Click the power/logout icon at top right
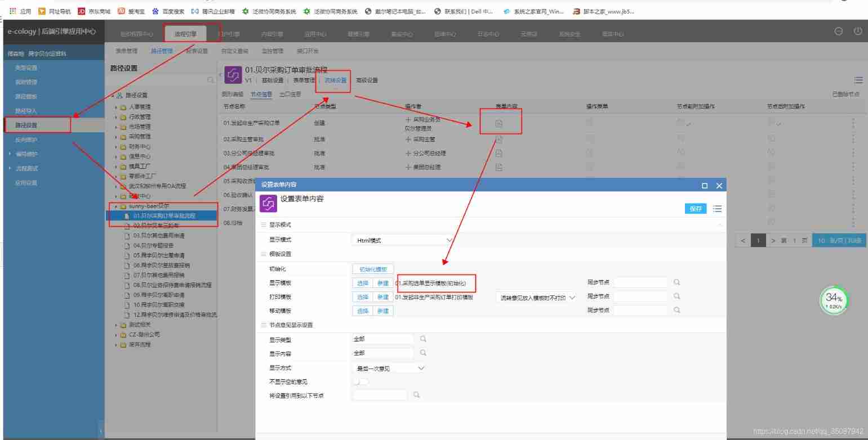The image size is (868, 440). coord(859,31)
